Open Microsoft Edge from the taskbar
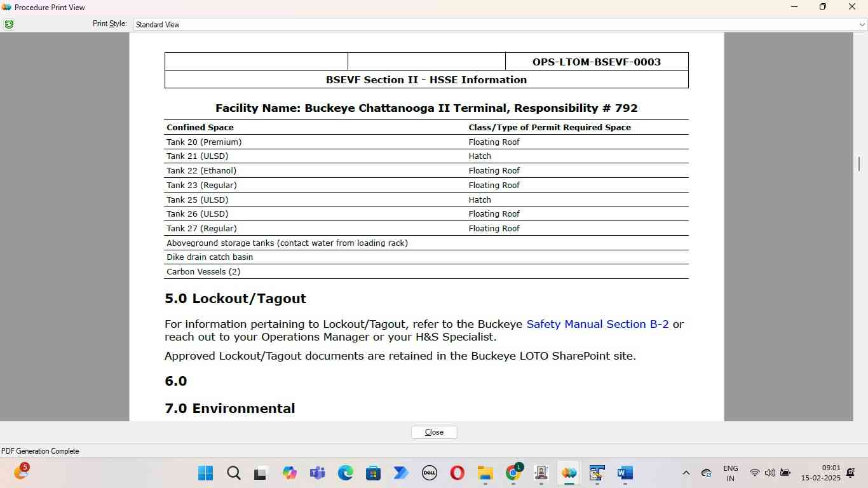Image resolution: width=868 pixels, height=488 pixels. tap(345, 473)
